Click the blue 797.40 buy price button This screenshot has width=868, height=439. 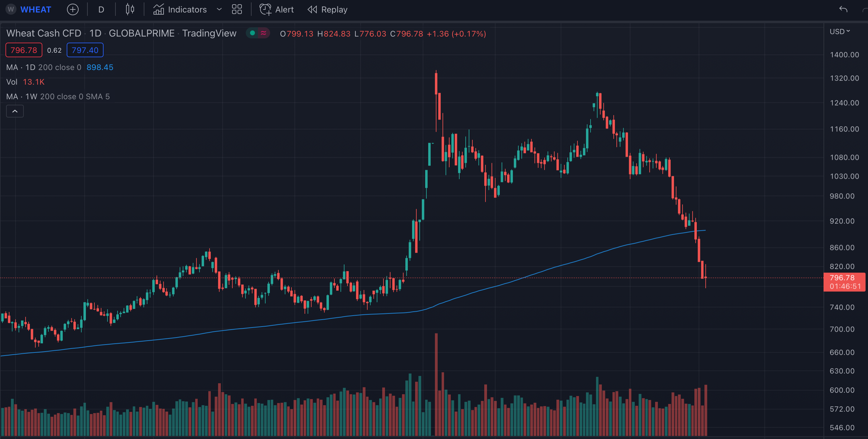85,50
